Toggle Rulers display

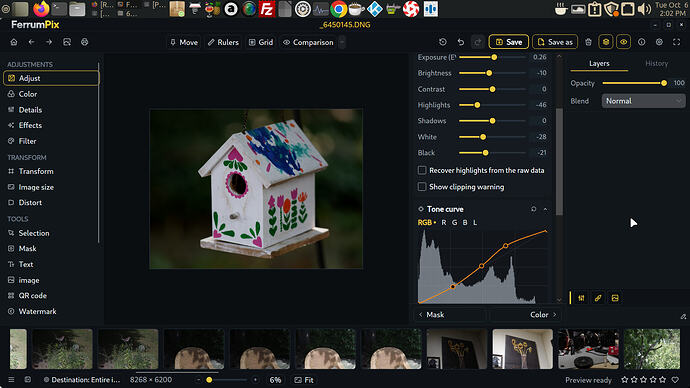[x=223, y=42]
